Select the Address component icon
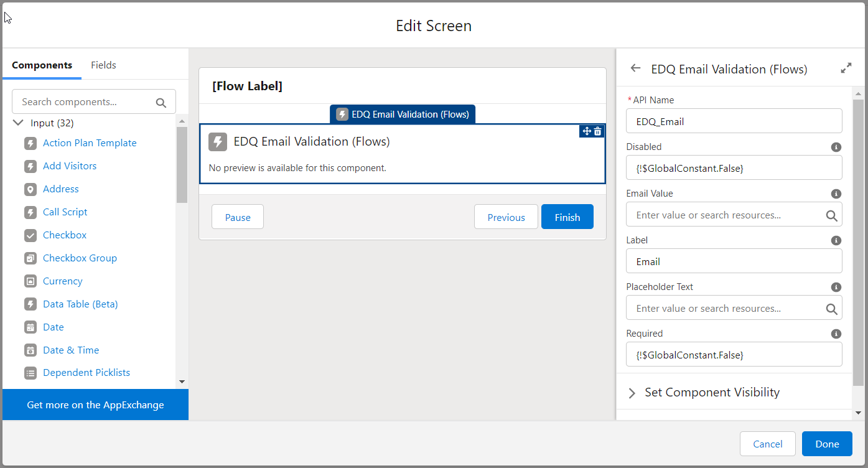The width and height of the screenshot is (868, 468). pyautogui.click(x=30, y=189)
